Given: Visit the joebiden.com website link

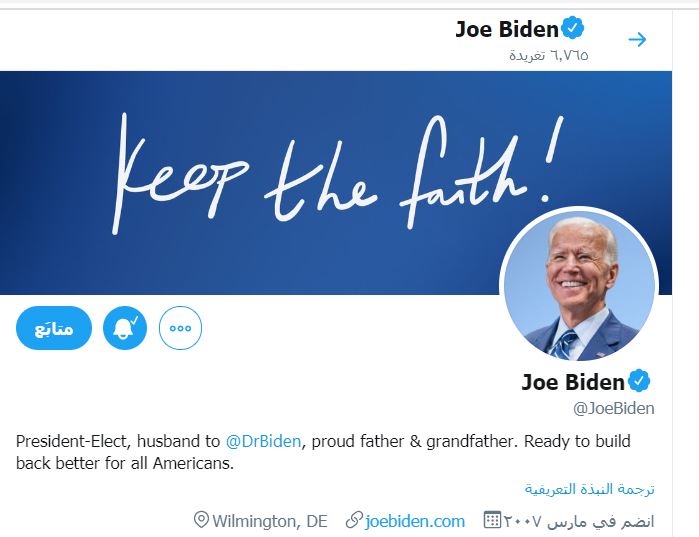Looking at the screenshot, I should (415, 521).
